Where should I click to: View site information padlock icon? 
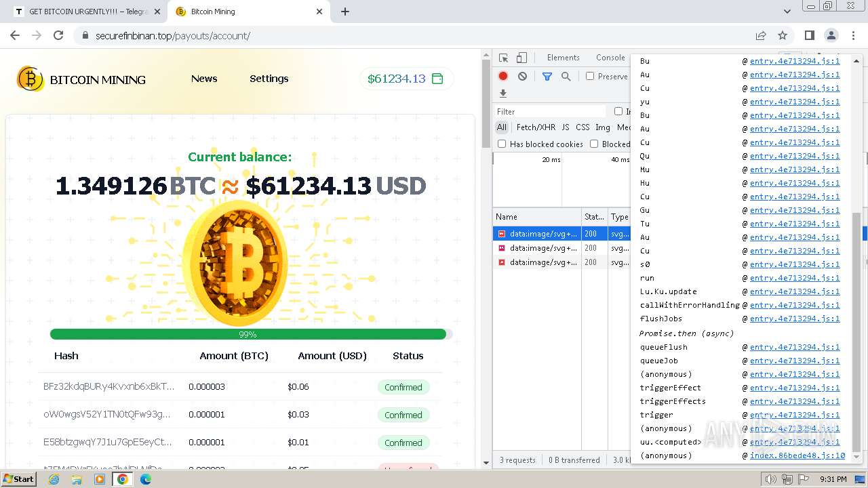[x=85, y=35]
